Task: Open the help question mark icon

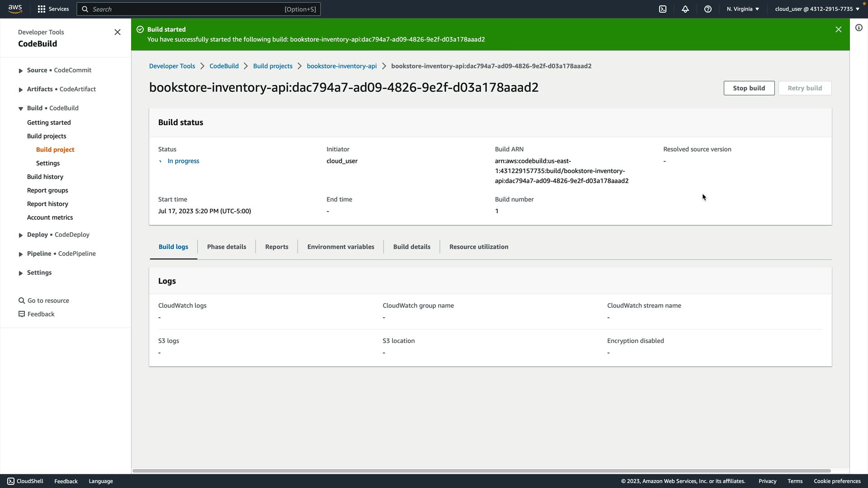Action: 708,9
